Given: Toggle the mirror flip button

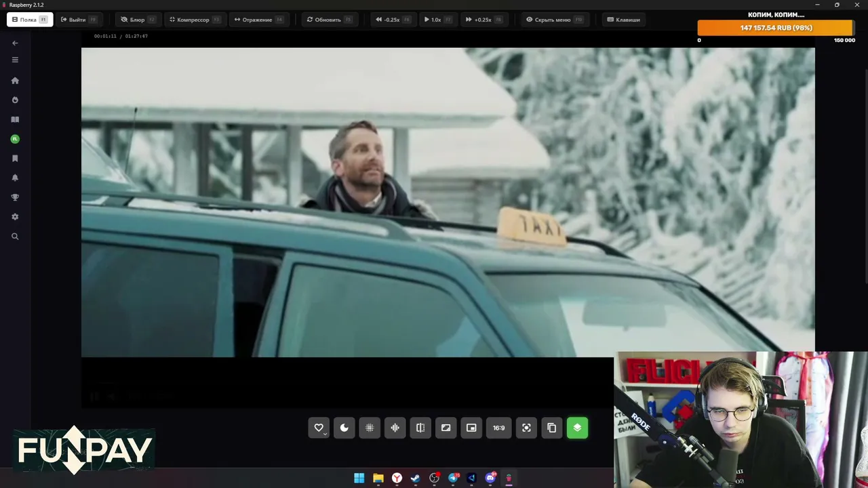Looking at the screenshot, I should [x=420, y=428].
